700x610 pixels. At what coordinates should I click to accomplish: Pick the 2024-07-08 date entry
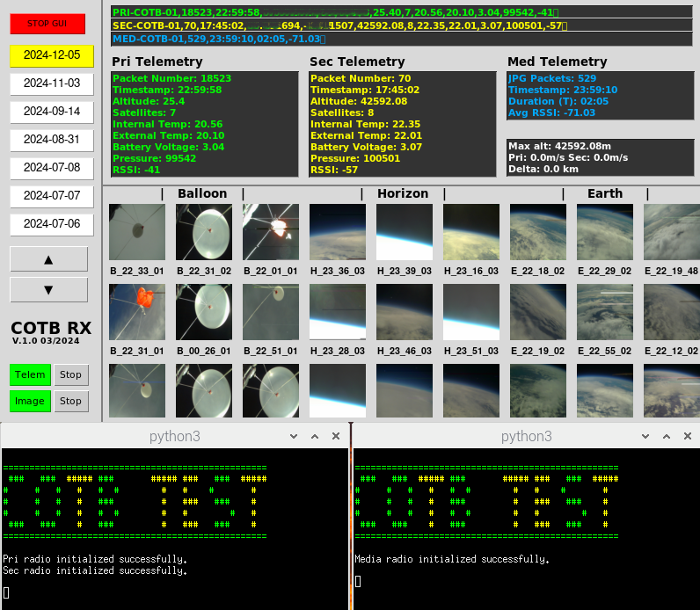[52, 168]
